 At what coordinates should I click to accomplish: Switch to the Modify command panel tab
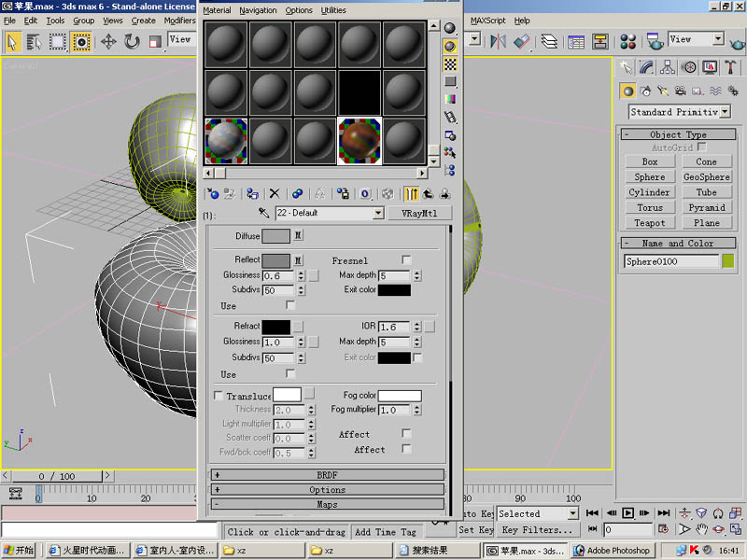point(646,67)
